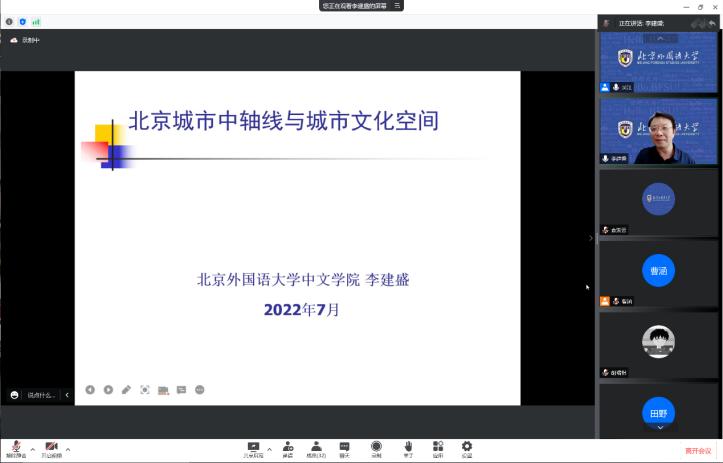
Task: Turn on the camera video
Action: click(51, 446)
